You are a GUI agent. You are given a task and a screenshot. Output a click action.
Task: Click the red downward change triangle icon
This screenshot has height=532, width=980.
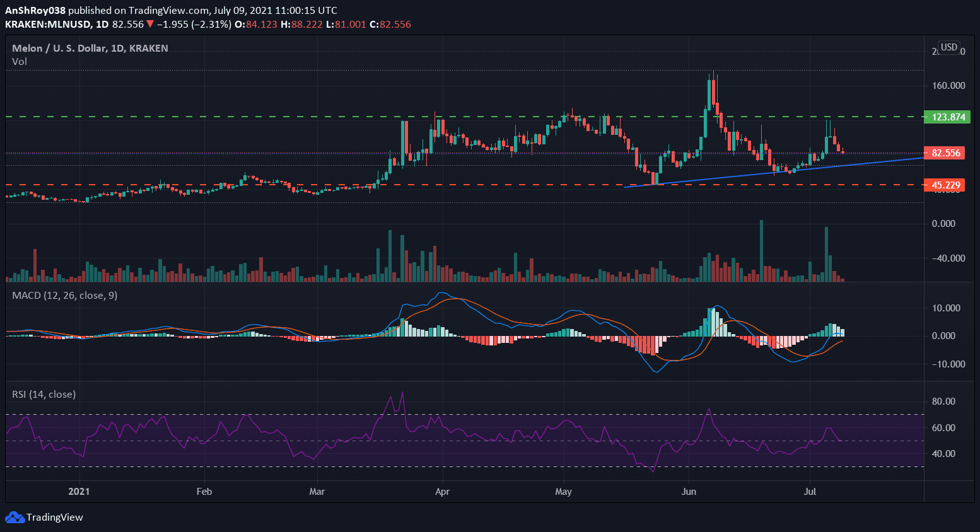pos(149,24)
